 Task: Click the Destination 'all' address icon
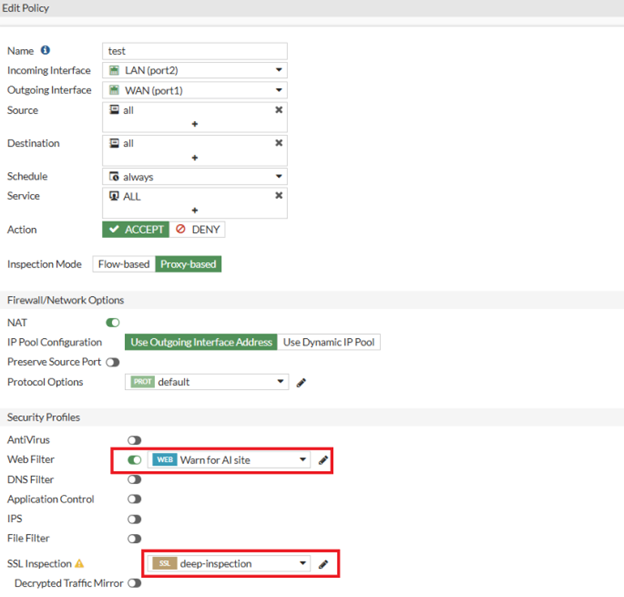[114, 143]
